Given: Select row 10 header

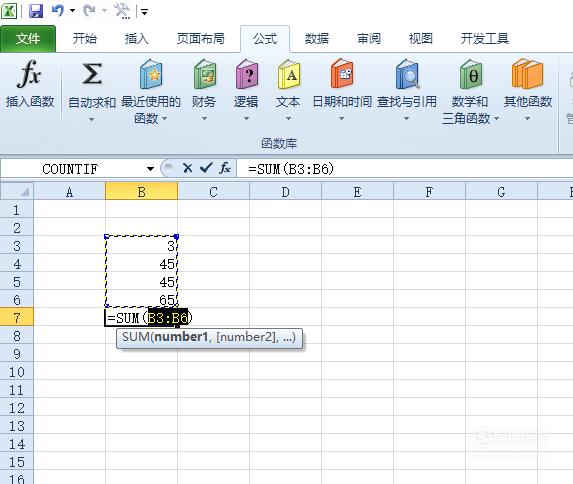Looking at the screenshot, I should coord(17,371).
